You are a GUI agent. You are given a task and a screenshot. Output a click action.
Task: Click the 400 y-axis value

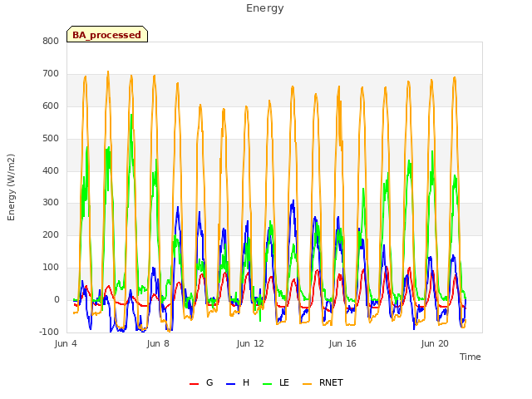[51, 170]
